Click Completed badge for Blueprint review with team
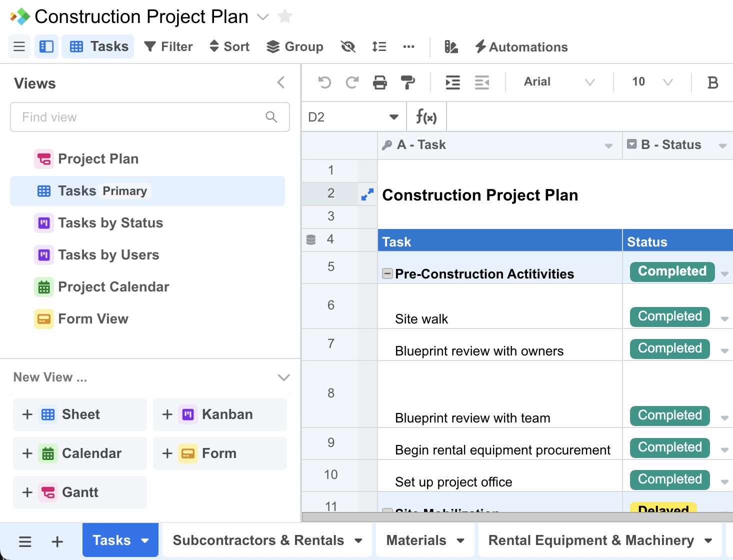The image size is (733, 560). (670, 415)
